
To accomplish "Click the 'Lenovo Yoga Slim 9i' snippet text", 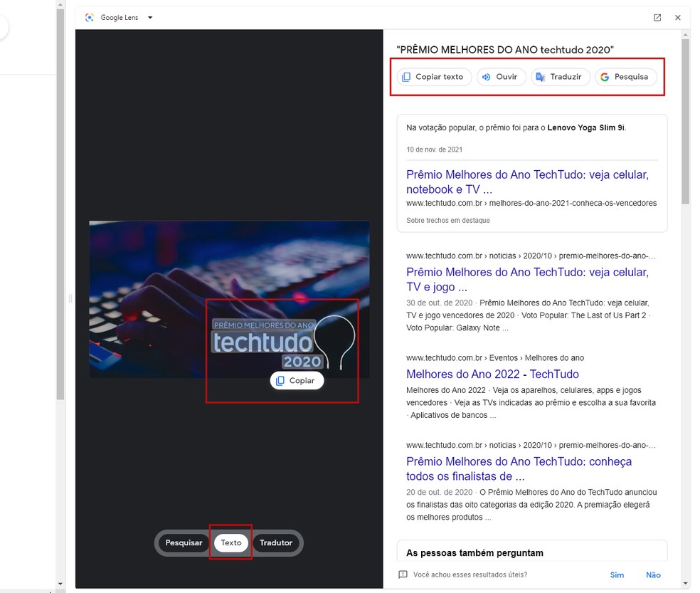I will click(585, 128).
